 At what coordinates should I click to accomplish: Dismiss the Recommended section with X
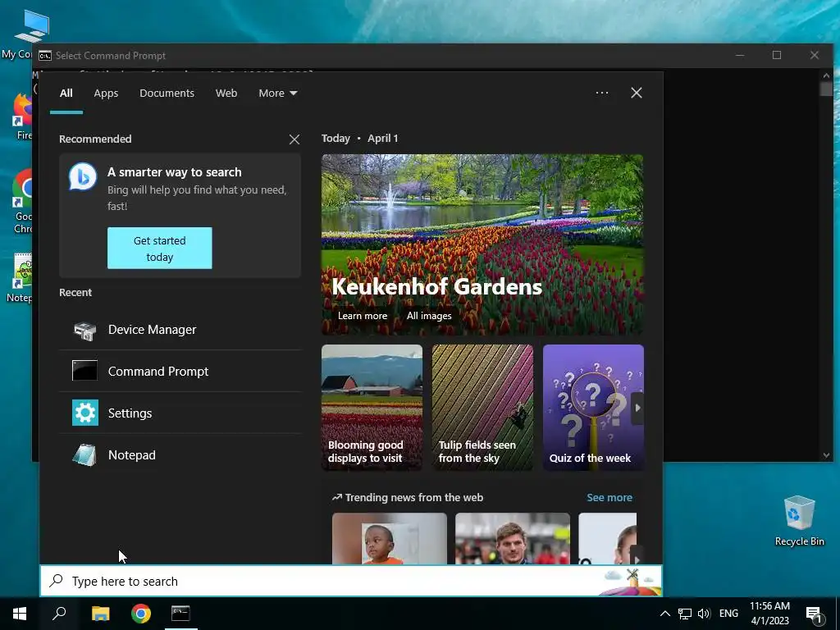click(294, 139)
